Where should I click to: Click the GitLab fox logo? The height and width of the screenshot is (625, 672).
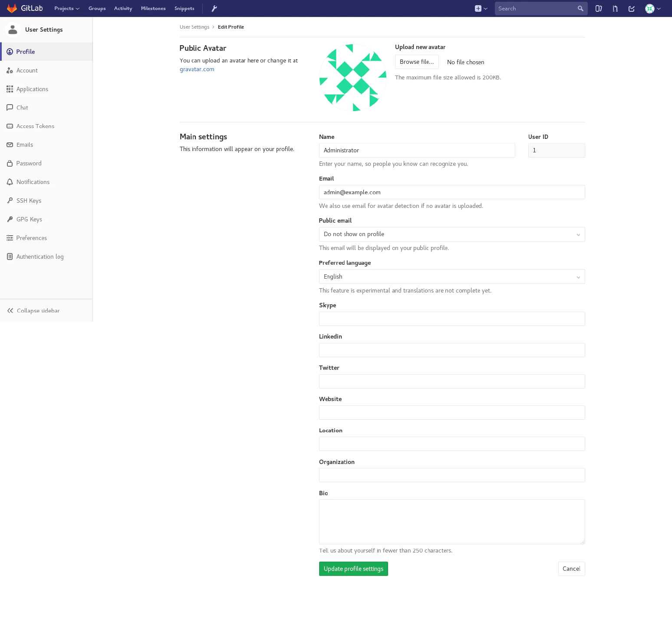(x=12, y=8)
